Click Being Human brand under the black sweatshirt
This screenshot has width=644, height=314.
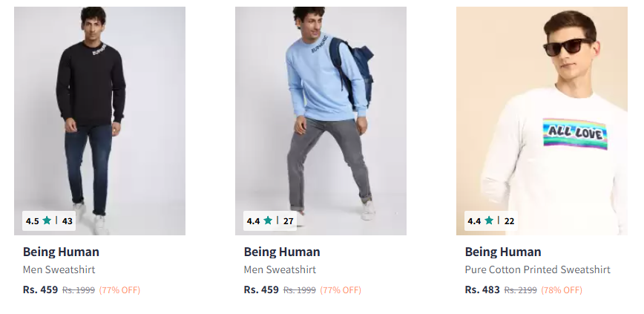point(61,252)
